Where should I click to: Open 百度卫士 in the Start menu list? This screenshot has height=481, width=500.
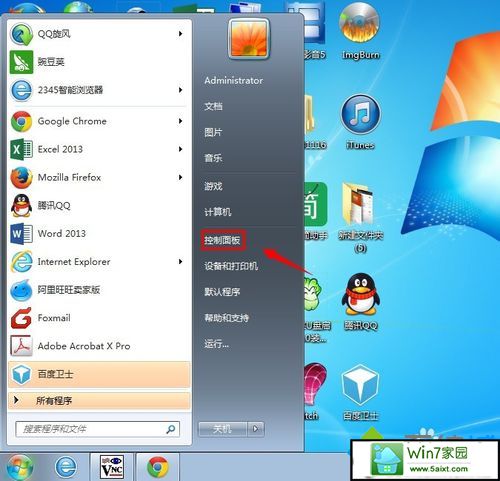tap(99, 374)
